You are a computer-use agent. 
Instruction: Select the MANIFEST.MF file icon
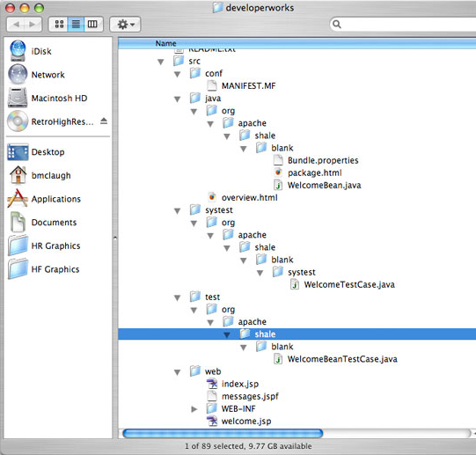212,85
